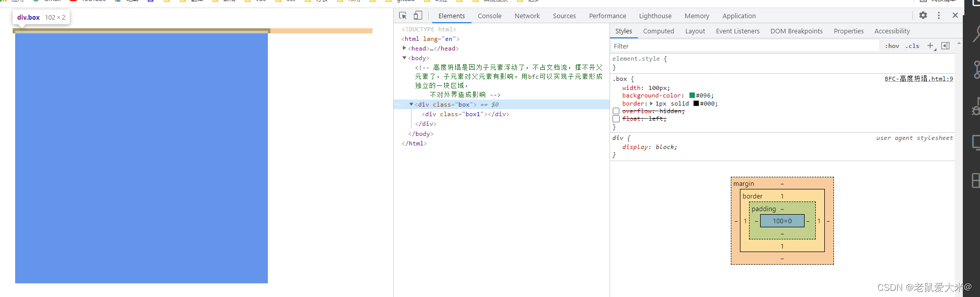
Task: Click the box model border label
Action: pyautogui.click(x=753, y=196)
